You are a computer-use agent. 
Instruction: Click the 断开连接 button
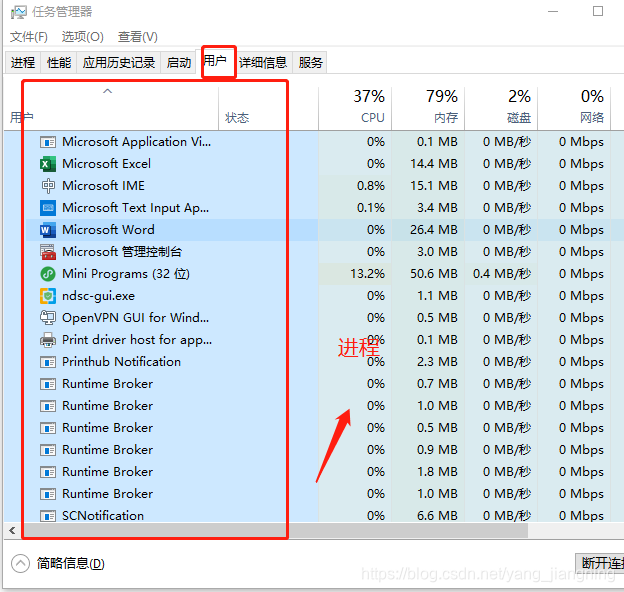click(x=600, y=563)
